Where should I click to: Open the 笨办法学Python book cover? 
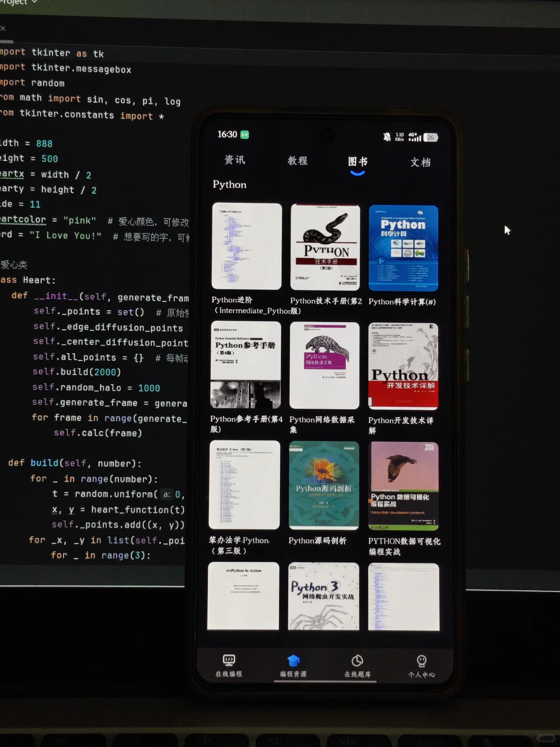click(x=244, y=485)
